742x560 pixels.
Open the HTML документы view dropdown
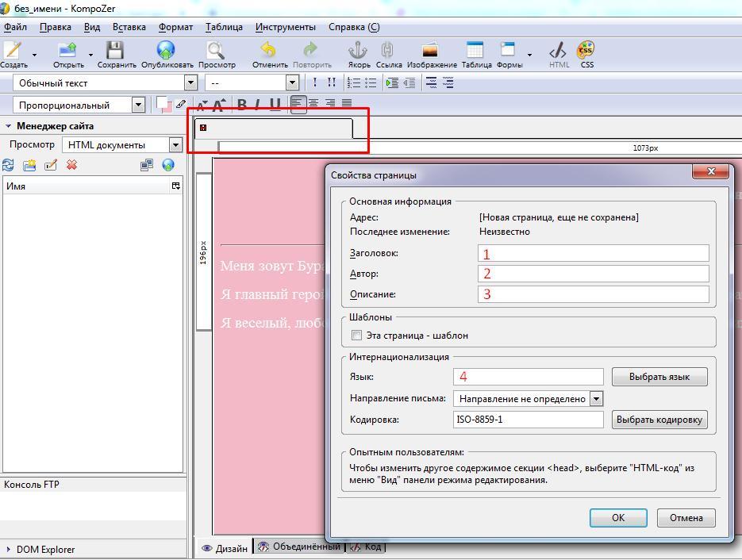point(175,144)
